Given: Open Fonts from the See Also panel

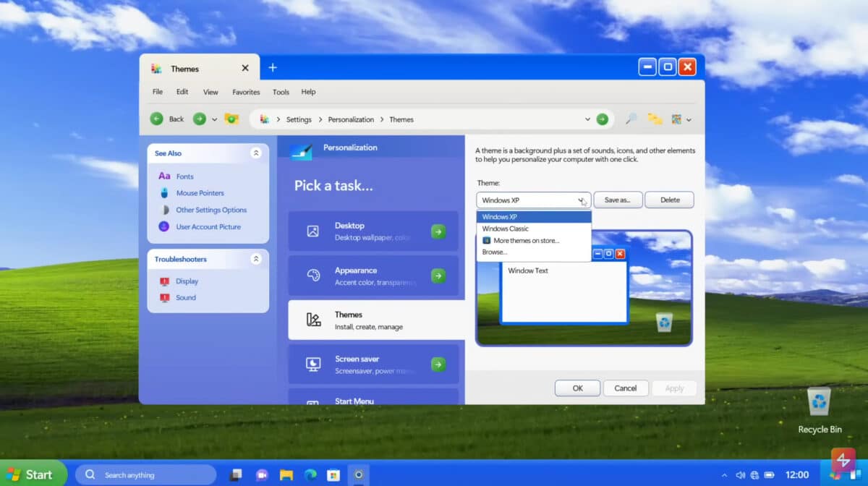Looking at the screenshot, I should [184, 176].
